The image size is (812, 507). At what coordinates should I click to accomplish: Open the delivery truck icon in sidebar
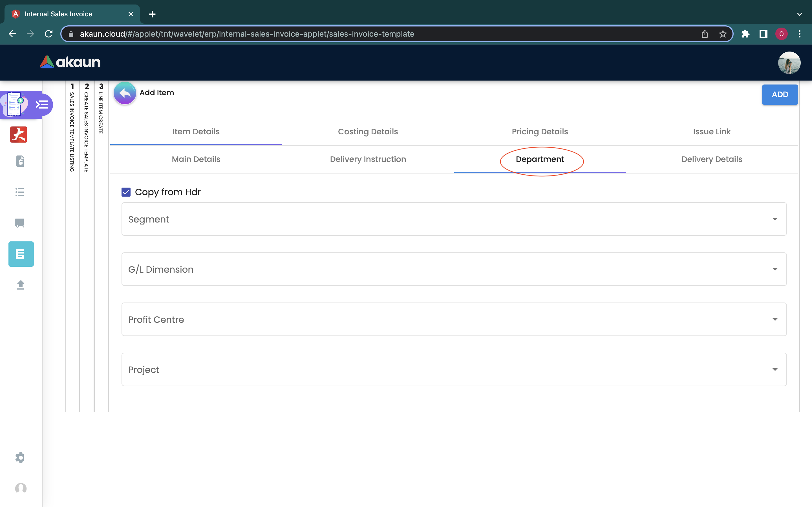coord(19,223)
